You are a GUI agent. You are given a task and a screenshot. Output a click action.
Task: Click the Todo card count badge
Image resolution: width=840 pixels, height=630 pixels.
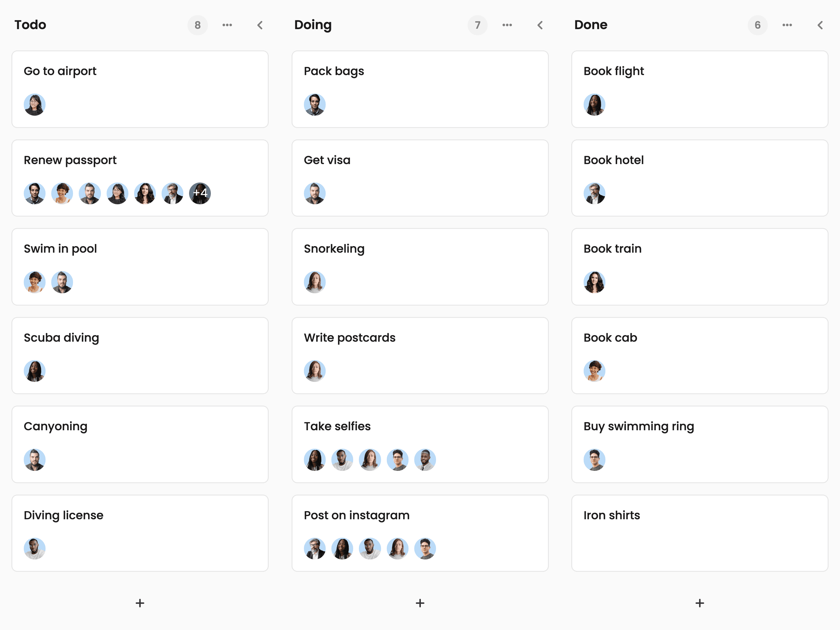198,25
